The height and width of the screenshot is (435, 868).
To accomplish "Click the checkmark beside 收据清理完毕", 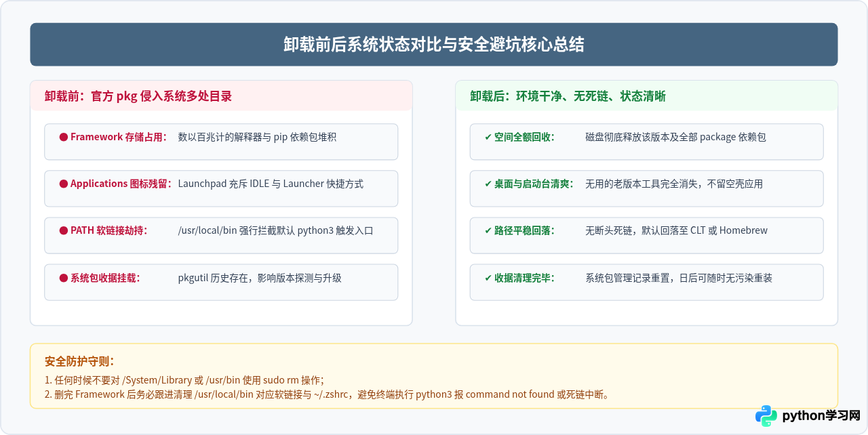I will [488, 278].
